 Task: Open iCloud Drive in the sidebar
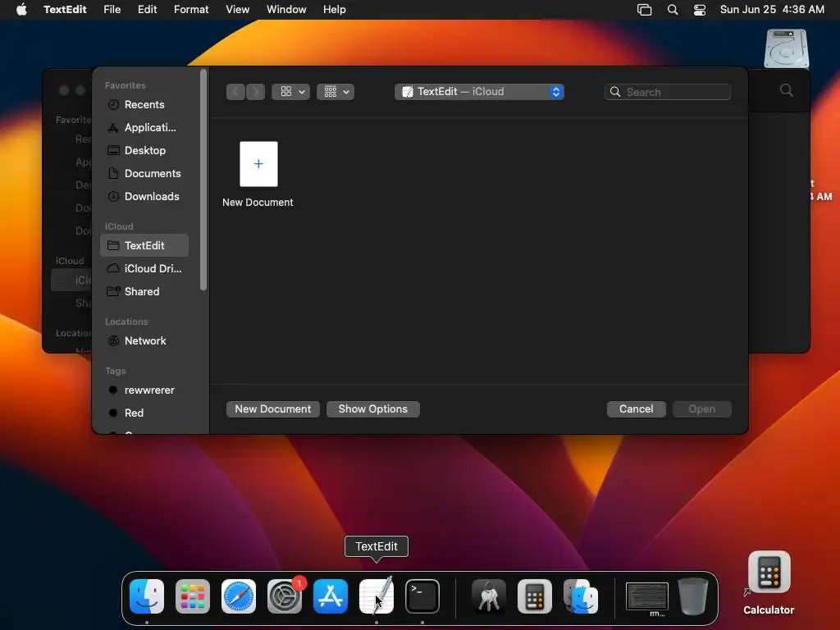click(144, 268)
